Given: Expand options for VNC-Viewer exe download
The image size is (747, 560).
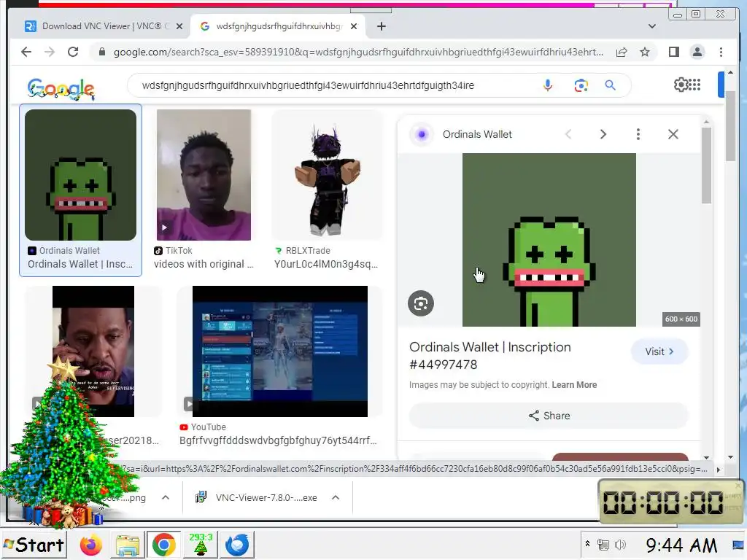Looking at the screenshot, I should click(336, 497).
